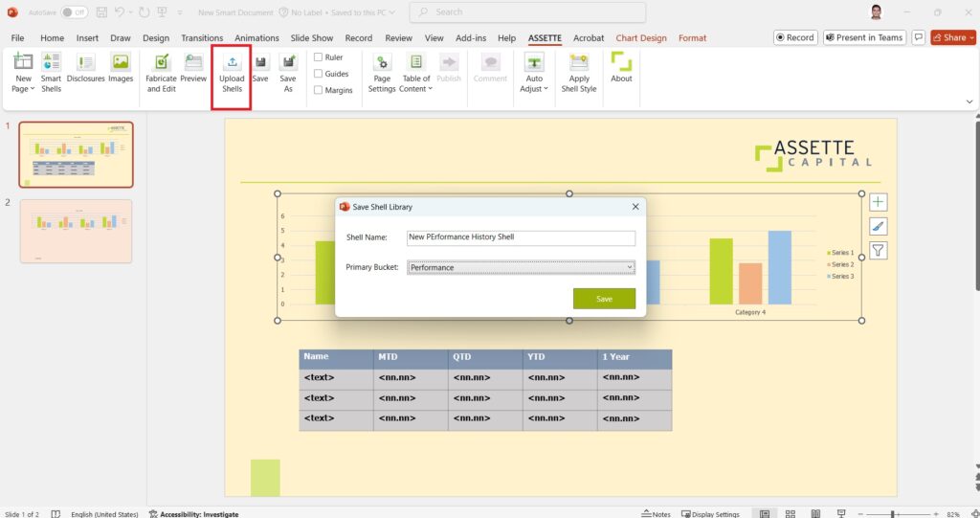
Task: Click the Series 1 legend entry
Action: tap(840, 253)
